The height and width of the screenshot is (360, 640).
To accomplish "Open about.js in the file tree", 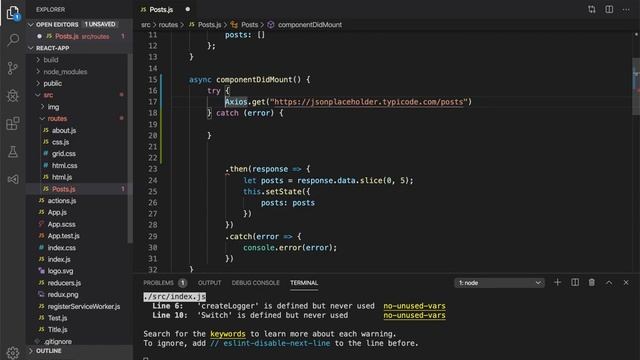I will point(64,131).
